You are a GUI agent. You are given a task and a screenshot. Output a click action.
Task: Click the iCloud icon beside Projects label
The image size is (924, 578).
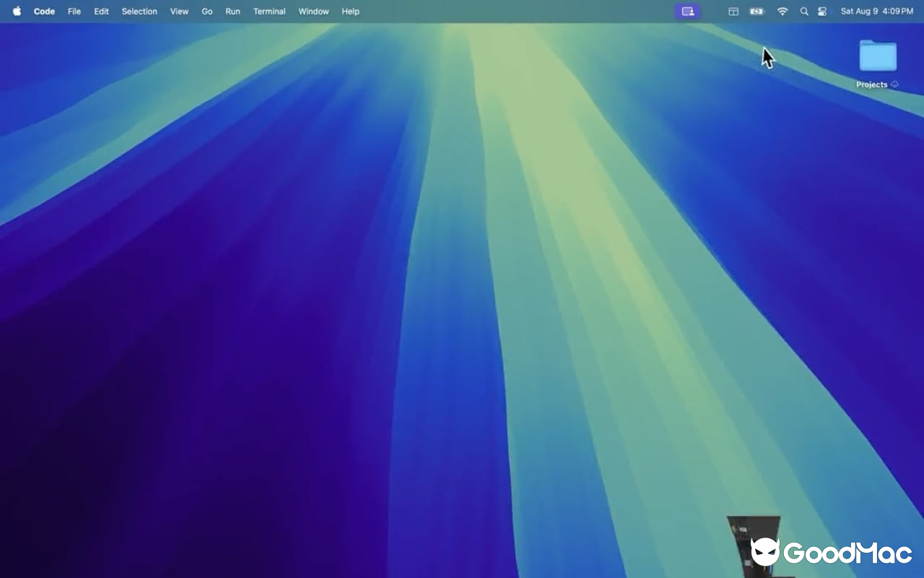(x=894, y=85)
